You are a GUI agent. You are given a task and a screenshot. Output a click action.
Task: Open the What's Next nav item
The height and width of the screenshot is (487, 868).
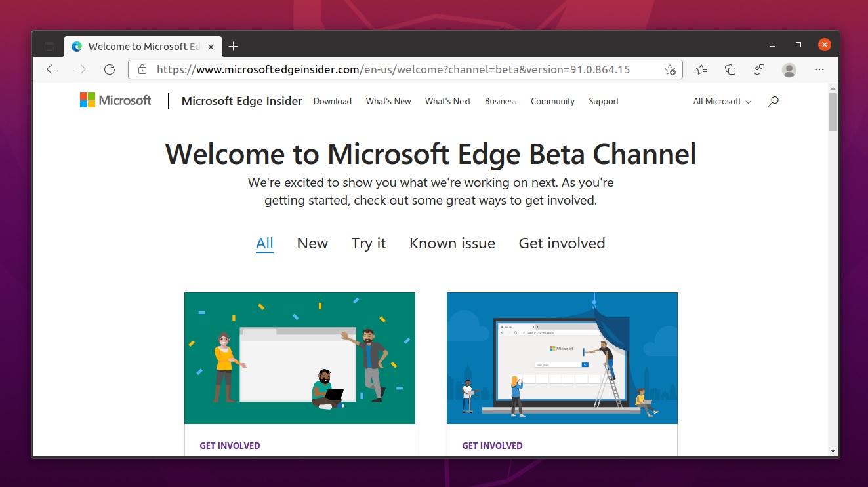[x=448, y=101]
